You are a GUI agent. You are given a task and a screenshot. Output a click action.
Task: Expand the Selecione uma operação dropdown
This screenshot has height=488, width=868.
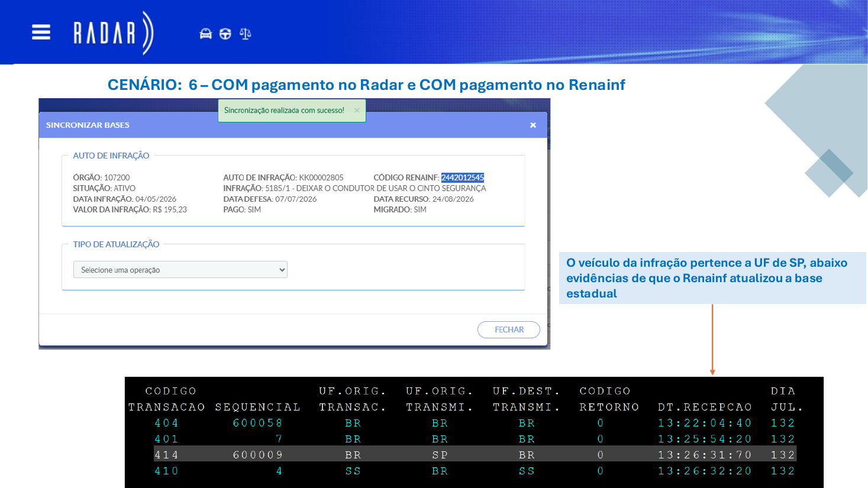pyautogui.click(x=180, y=270)
